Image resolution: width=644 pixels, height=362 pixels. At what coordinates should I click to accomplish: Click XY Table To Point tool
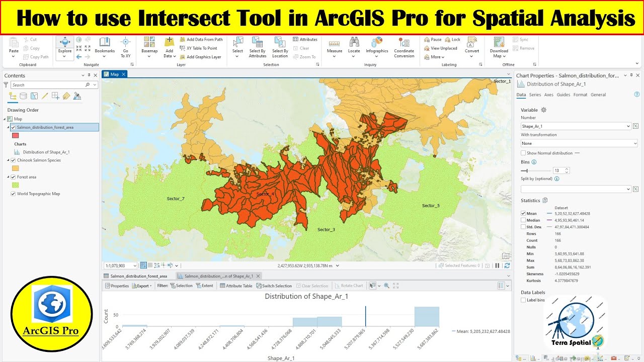pos(198,48)
